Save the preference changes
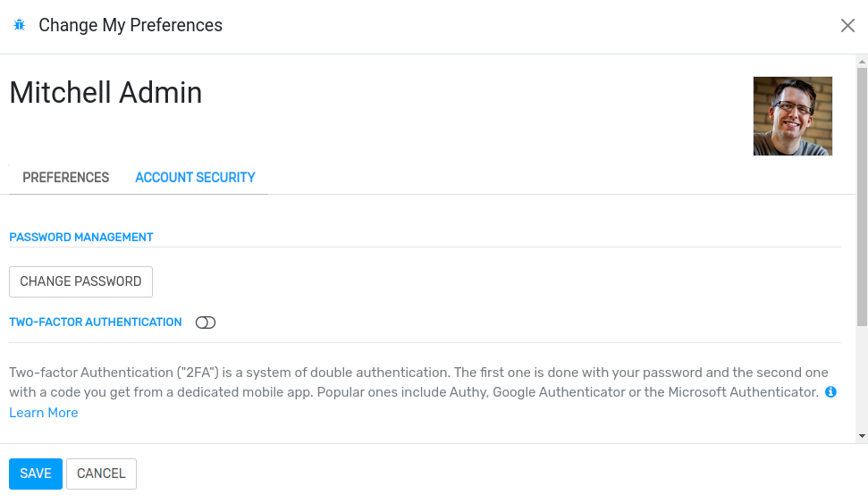Screen dimensions: 868x503 coord(36,474)
